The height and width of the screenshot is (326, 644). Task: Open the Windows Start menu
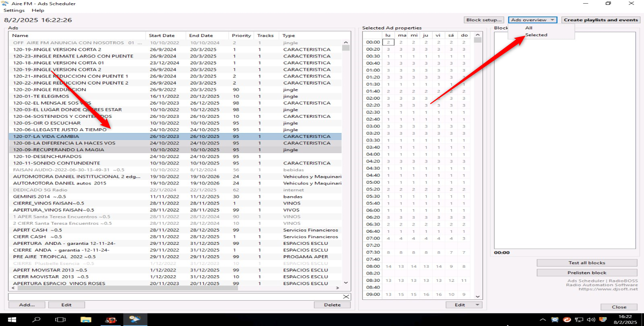(12, 320)
